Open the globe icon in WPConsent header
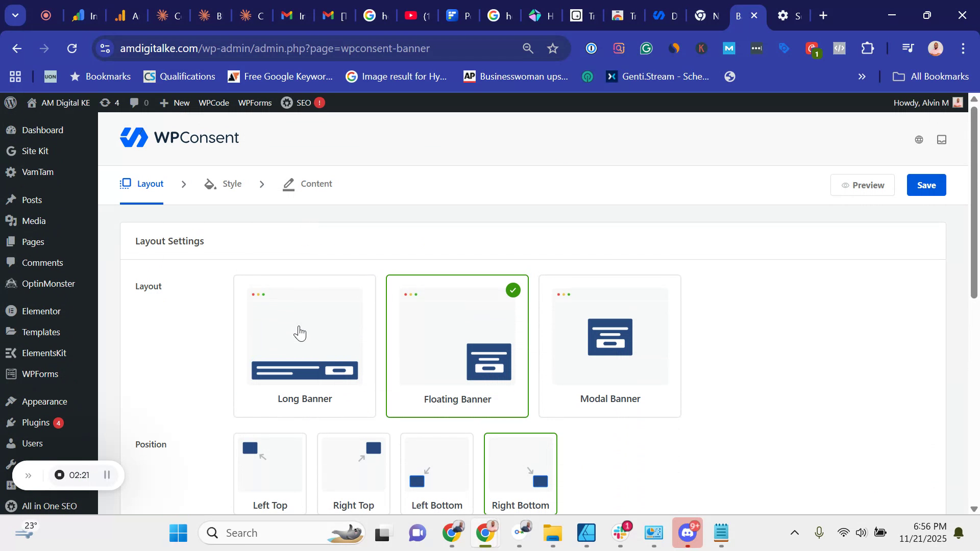Viewport: 980px width, 551px height. (x=919, y=139)
